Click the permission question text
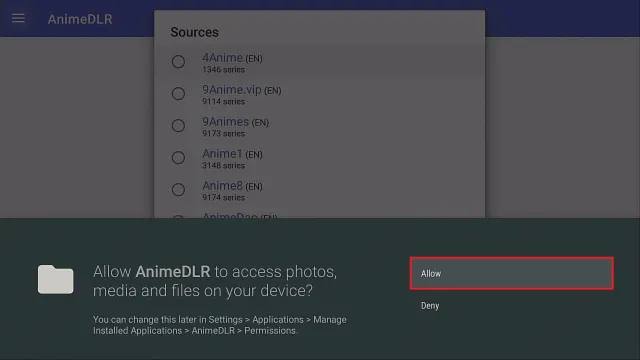The width and height of the screenshot is (640, 360). pyautogui.click(x=215, y=281)
